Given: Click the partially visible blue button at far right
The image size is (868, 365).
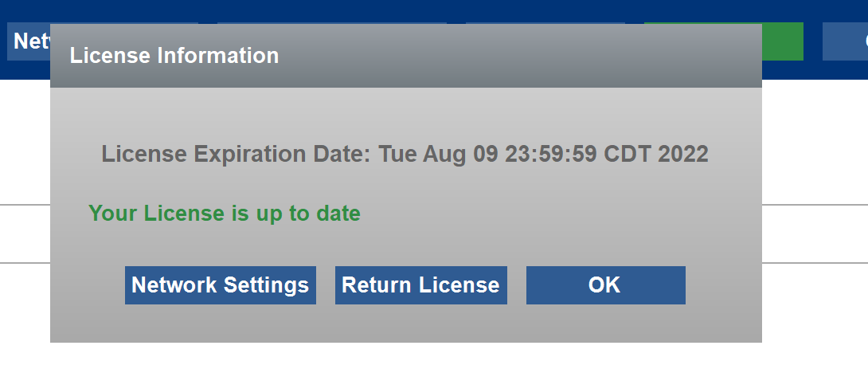Looking at the screenshot, I should coord(845,41).
